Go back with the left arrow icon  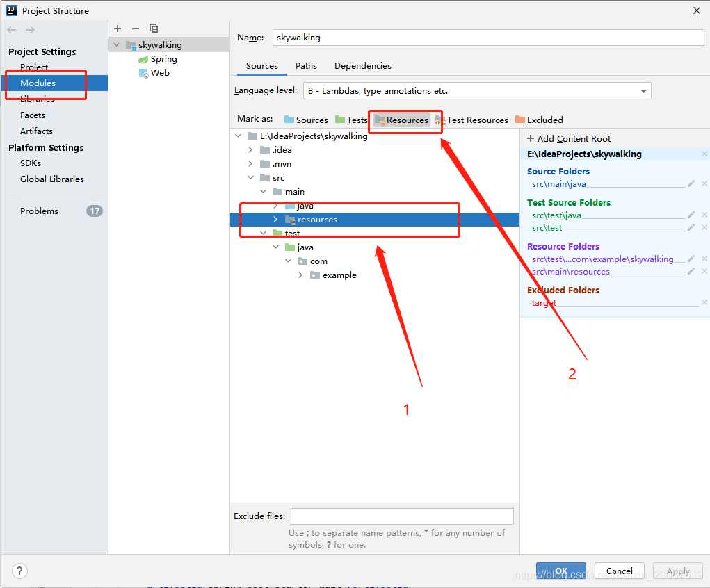[x=12, y=30]
